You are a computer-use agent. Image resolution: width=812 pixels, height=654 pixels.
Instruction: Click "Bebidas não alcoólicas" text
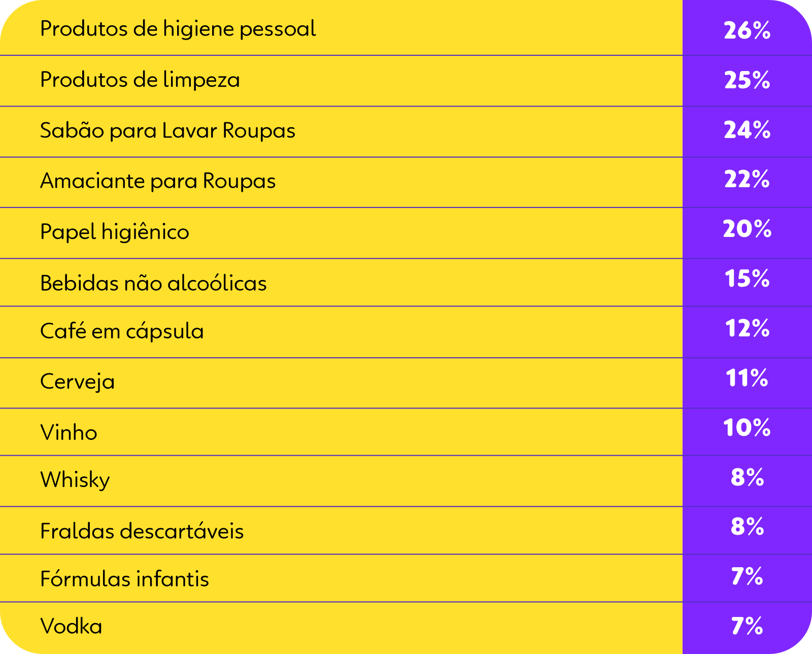[153, 283]
